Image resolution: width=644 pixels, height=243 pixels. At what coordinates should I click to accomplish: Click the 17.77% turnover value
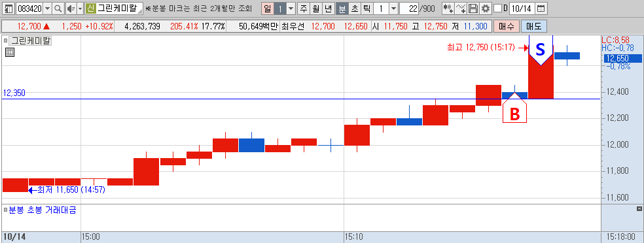(213, 27)
